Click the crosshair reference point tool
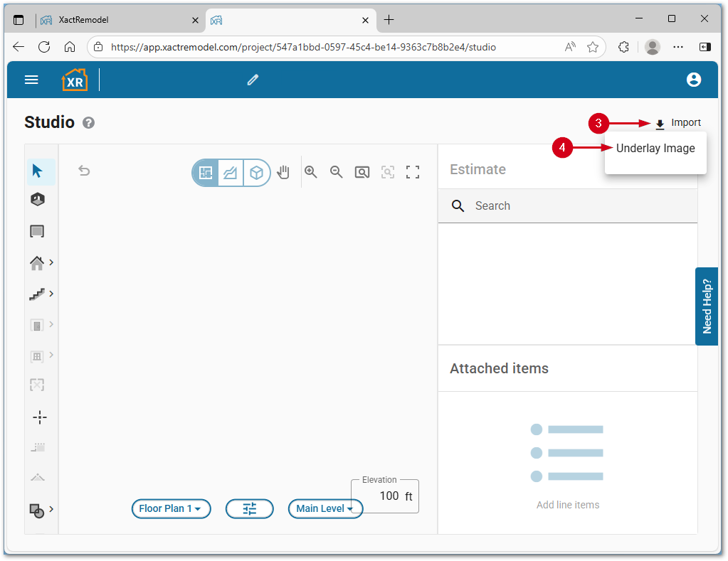Viewport: 728px width, 561px height. (x=40, y=417)
